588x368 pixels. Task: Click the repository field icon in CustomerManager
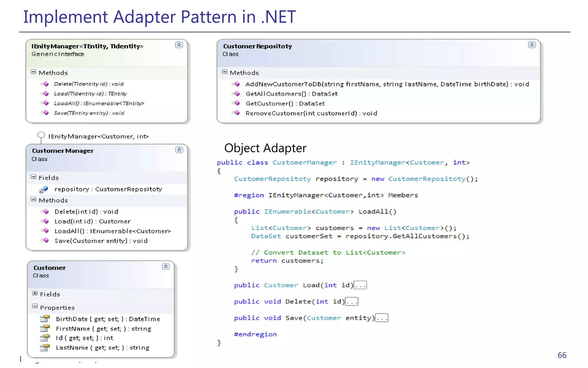(44, 189)
